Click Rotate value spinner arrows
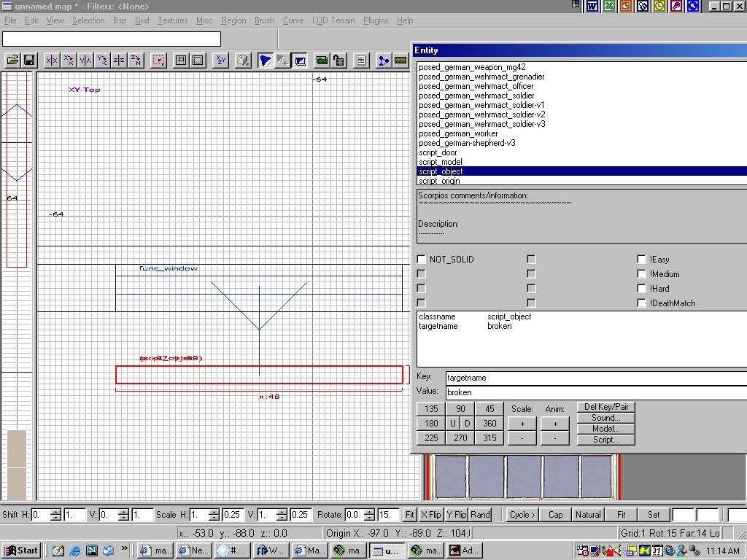 370,515
